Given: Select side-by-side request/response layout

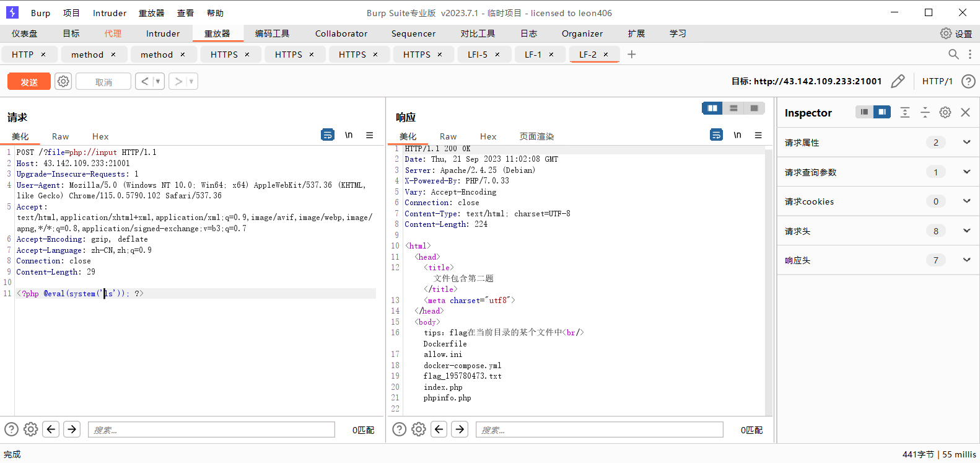Looking at the screenshot, I should (712, 108).
